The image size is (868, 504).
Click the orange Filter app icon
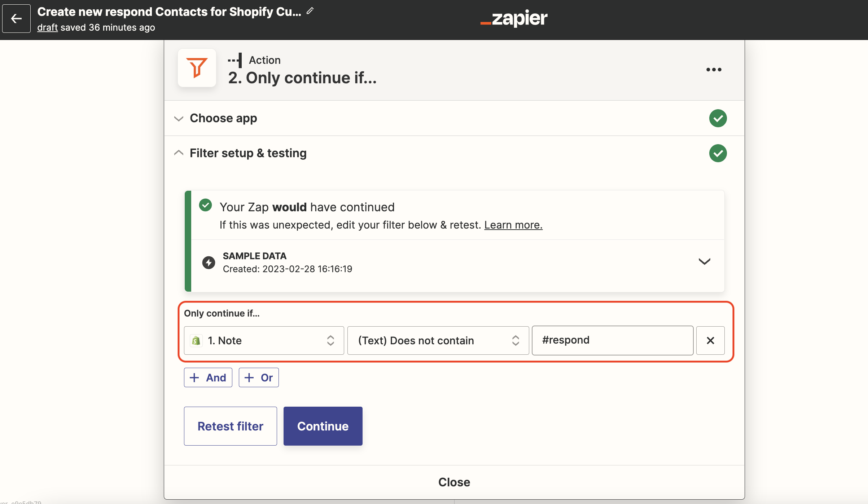197,68
